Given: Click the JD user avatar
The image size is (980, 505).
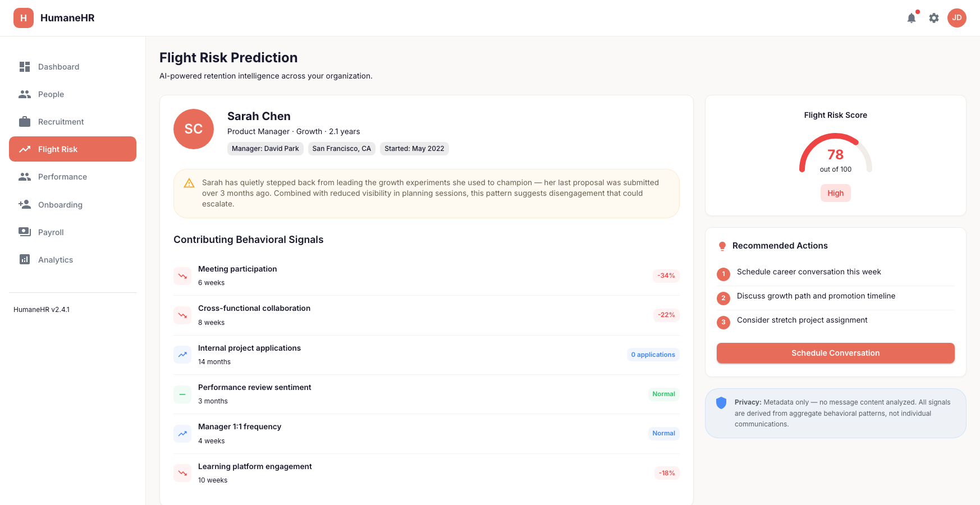Looking at the screenshot, I should 957,18.
